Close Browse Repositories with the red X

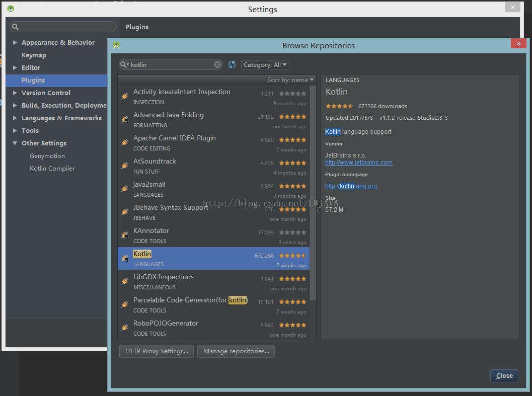(518, 43)
